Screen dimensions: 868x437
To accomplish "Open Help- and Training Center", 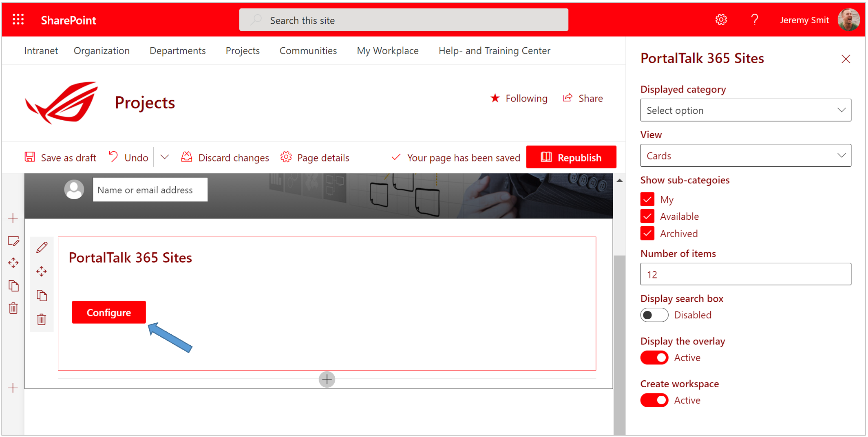I will (495, 51).
